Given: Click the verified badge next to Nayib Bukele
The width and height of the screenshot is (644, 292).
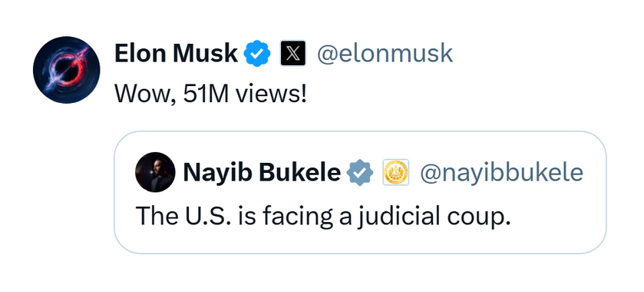Looking at the screenshot, I should pos(360,172).
